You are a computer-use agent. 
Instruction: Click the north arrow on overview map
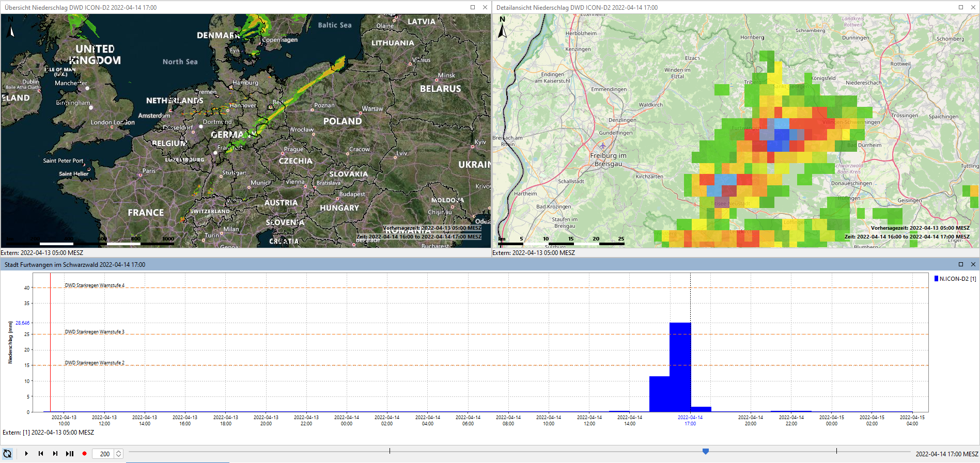(11, 28)
